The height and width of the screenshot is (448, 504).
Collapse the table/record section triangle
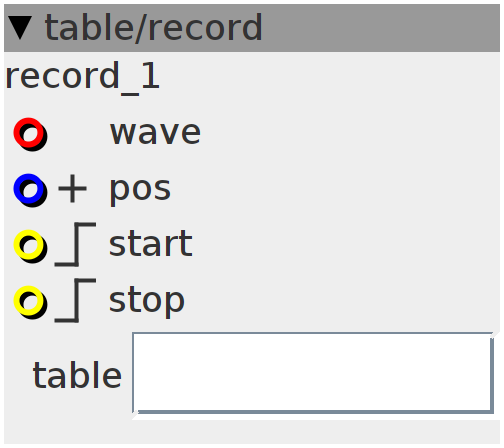coord(20,28)
